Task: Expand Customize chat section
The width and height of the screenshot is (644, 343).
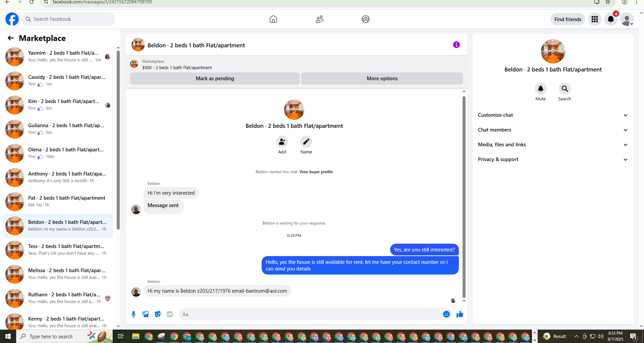Action: tap(553, 115)
